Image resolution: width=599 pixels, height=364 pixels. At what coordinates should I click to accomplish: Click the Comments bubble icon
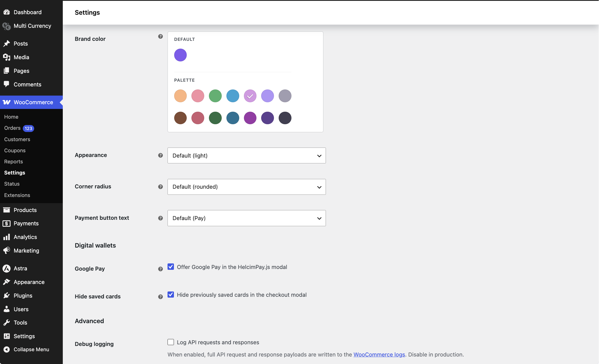pos(6,84)
